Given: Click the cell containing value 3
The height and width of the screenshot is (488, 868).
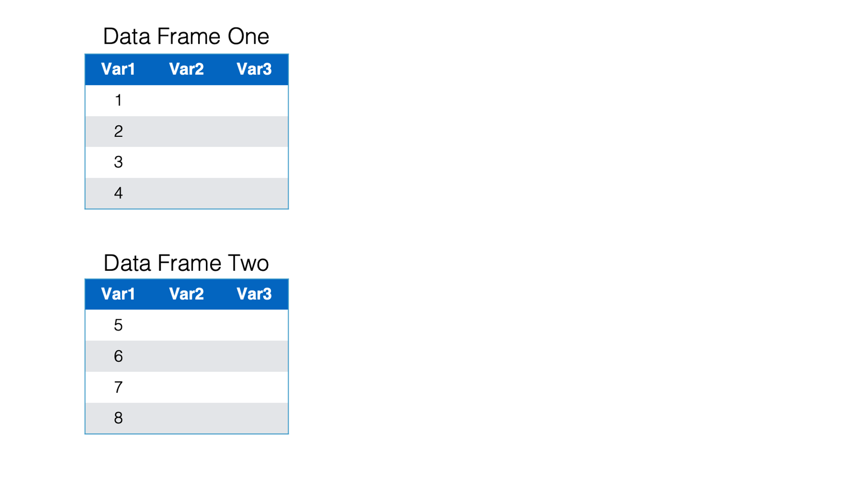Looking at the screenshot, I should click(119, 162).
